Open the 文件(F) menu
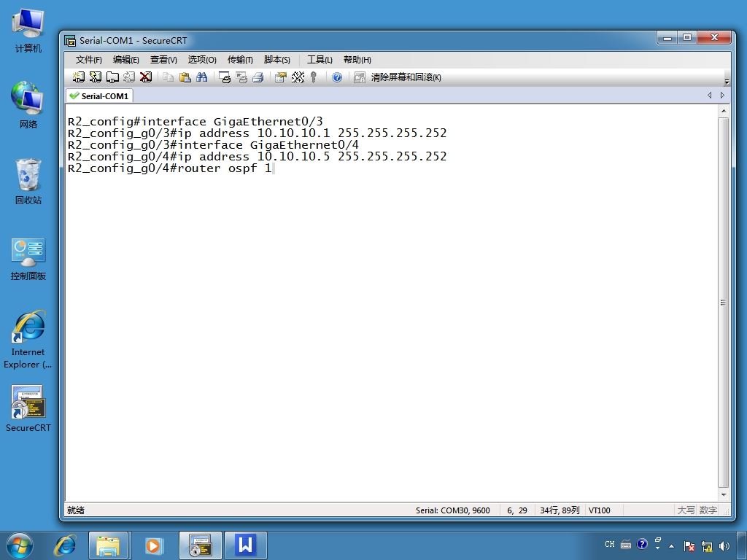The width and height of the screenshot is (747, 560). tap(88, 60)
